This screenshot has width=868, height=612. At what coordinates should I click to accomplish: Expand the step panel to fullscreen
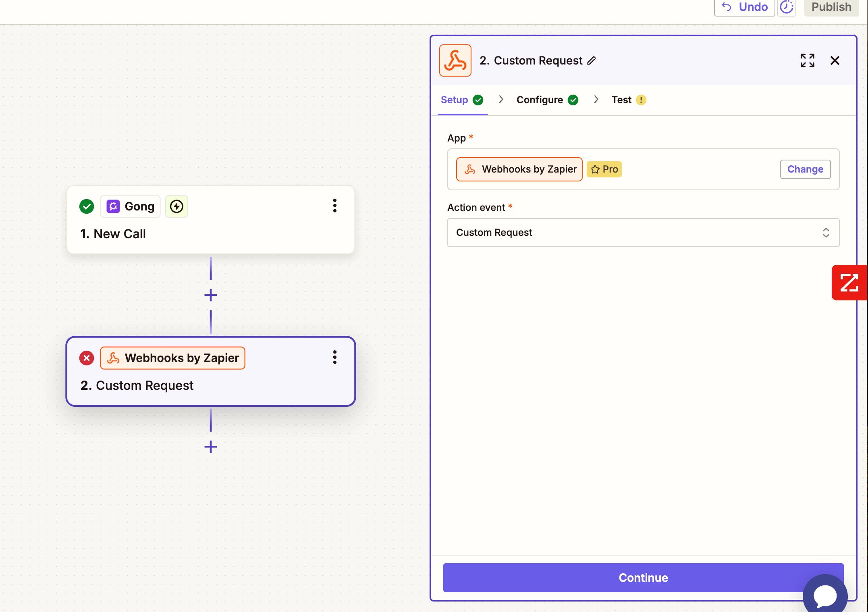tap(807, 60)
